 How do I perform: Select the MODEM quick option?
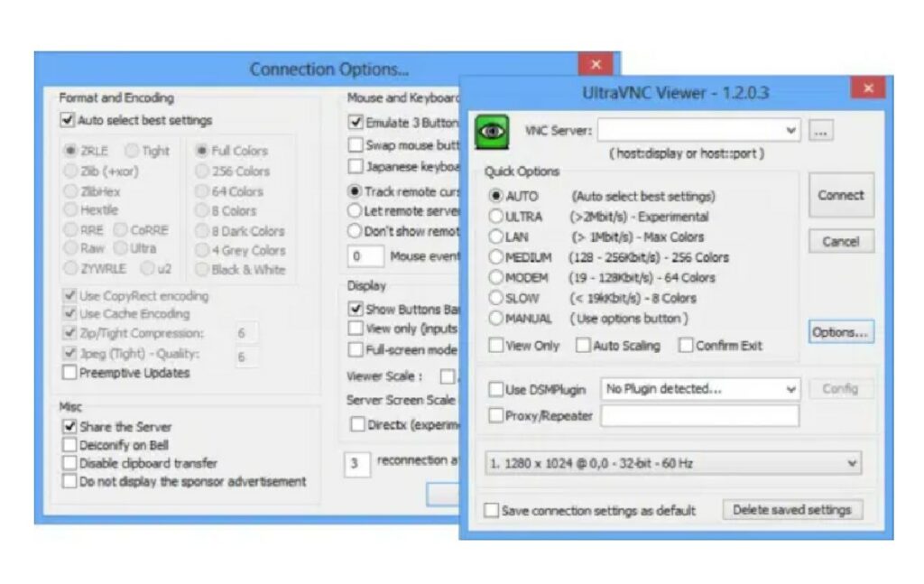pyautogui.click(x=496, y=277)
